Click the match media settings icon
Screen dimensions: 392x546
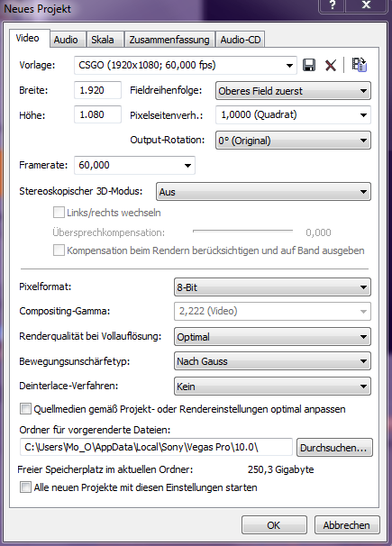[359, 65]
